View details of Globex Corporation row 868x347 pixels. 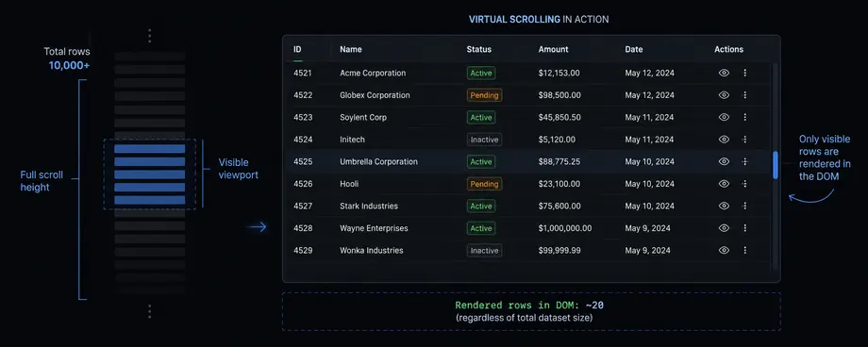coord(724,95)
